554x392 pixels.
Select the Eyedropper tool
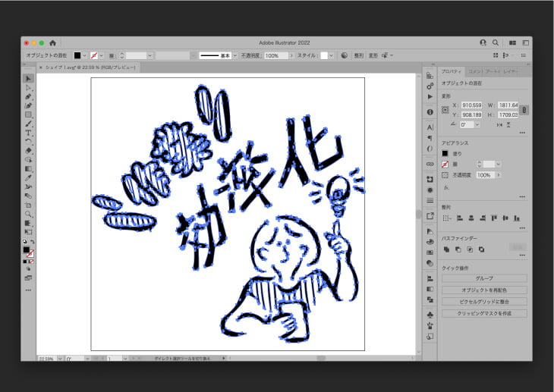click(x=29, y=177)
